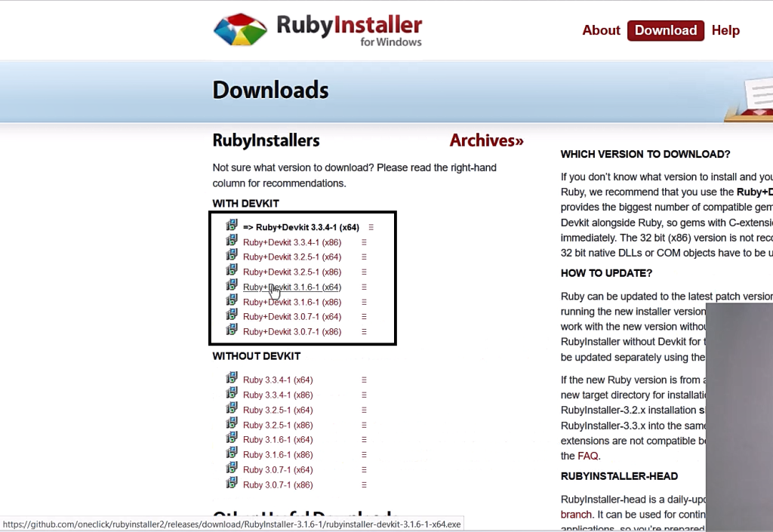773x532 pixels.
Task: Expand hash details for Ruby 3.3.4-1 (x86)
Action: click(x=364, y=395)
